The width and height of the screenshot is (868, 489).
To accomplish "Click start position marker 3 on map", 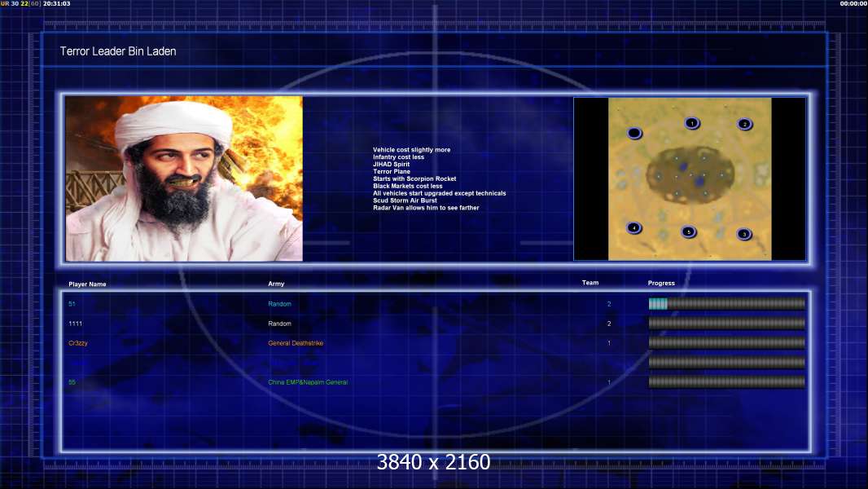I will tap(744, 234).
